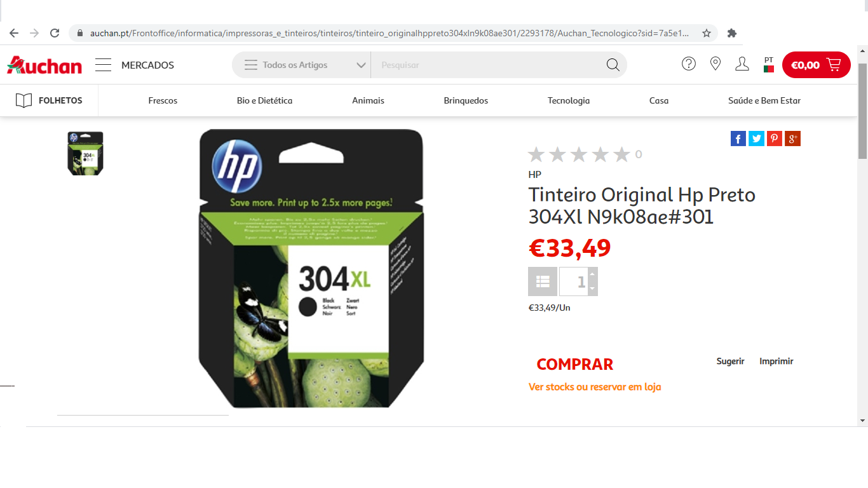Change language via PT flag selector
This screenshot has width=868, height=488.
point(769,65)
